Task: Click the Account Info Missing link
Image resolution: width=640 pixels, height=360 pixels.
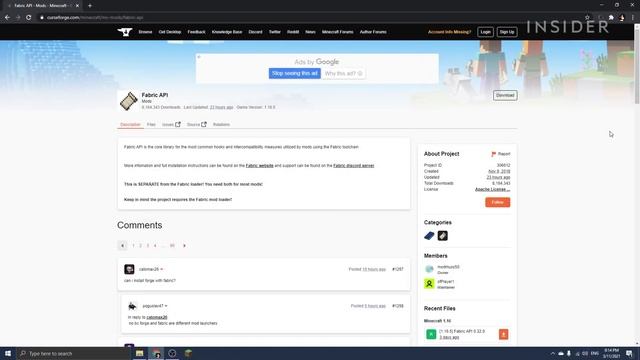Action: pos(449,32)
